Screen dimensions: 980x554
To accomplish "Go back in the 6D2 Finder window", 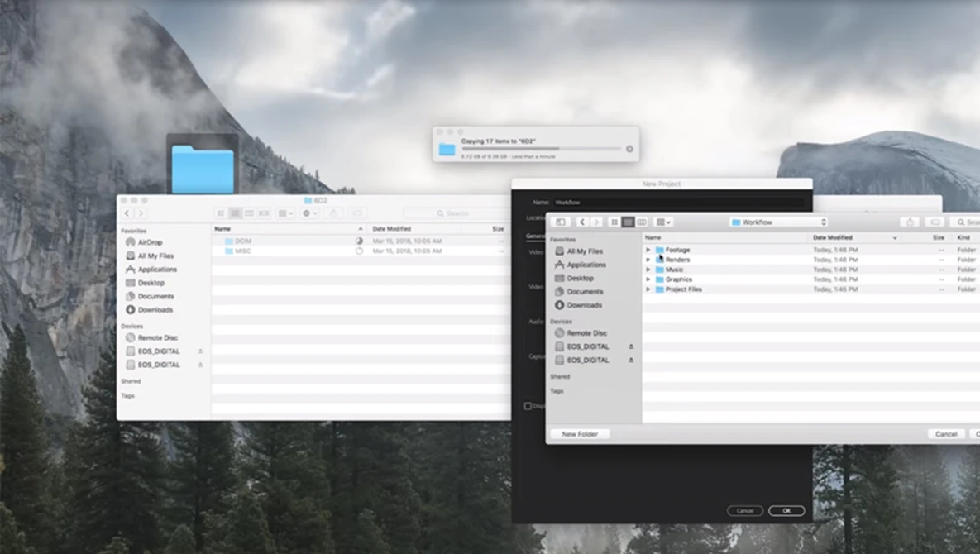I will click(x=127, y=213).
